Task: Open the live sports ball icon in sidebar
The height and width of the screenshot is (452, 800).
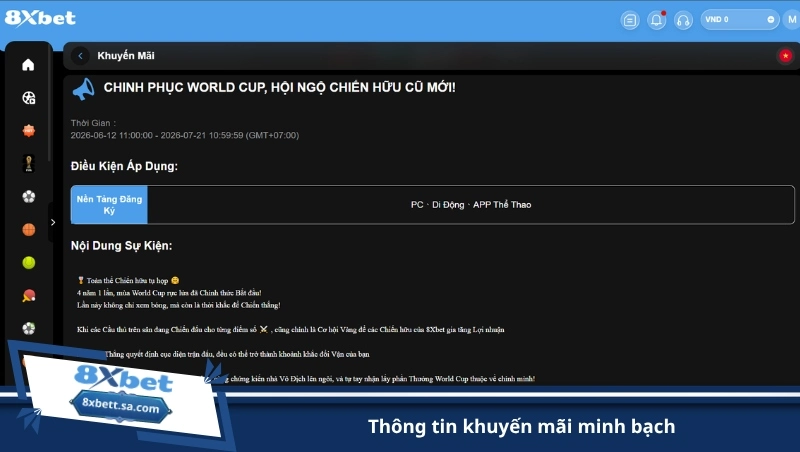Action: [29, 98]
